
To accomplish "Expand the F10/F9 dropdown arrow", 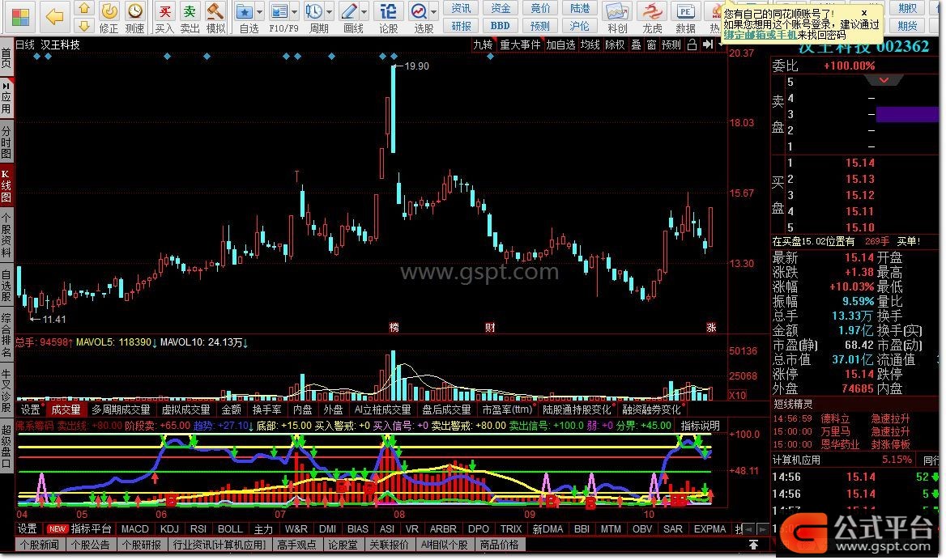I will pos(295,11).
